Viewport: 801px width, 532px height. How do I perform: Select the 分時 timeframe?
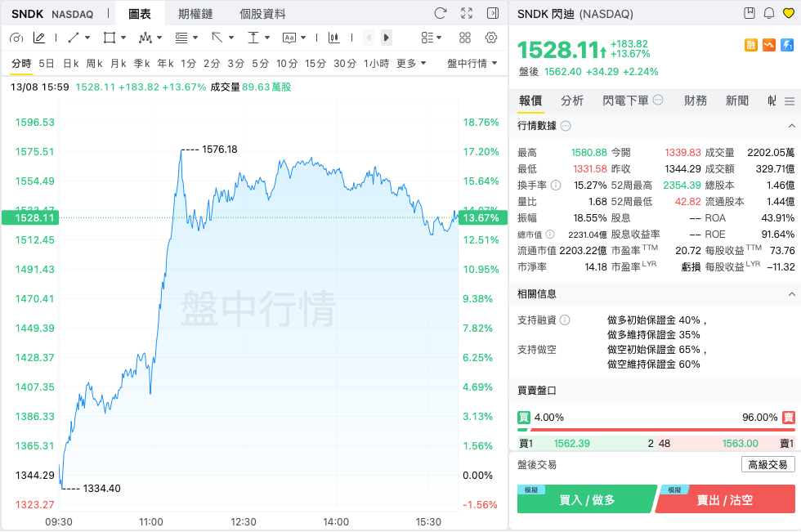point(21,64)
